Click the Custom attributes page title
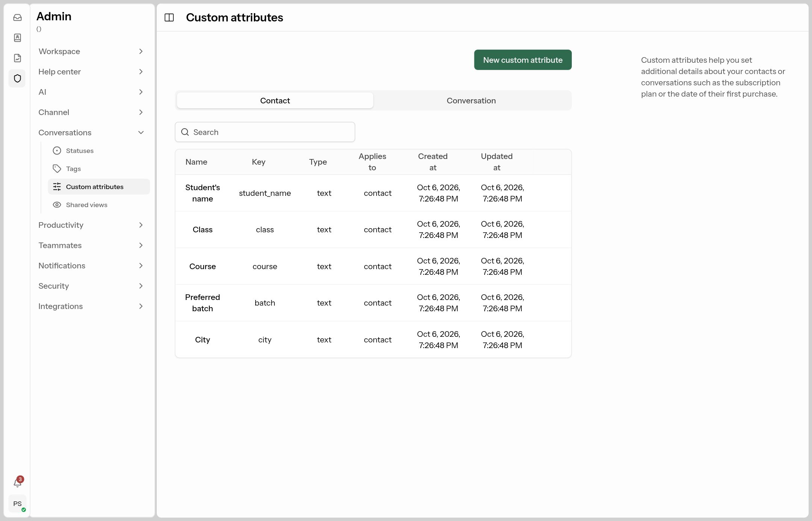This screenshot has height=521, width=812. coord(235,18)
